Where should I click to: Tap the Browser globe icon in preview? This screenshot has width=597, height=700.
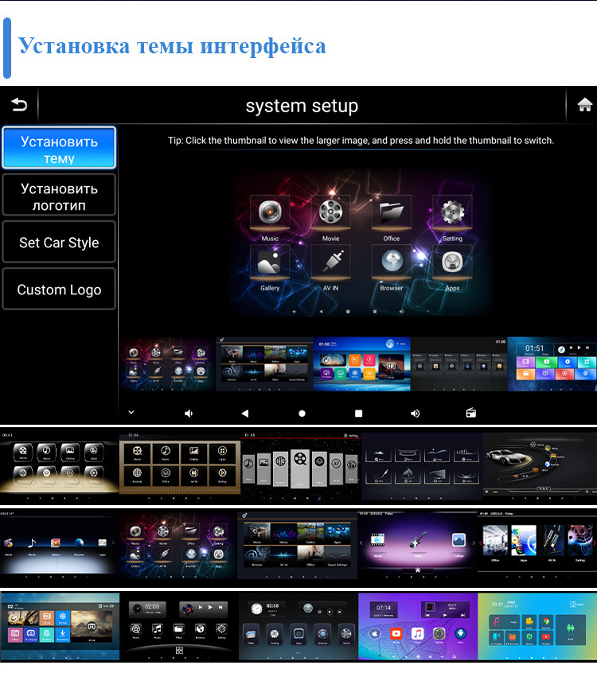click(391, 263)
